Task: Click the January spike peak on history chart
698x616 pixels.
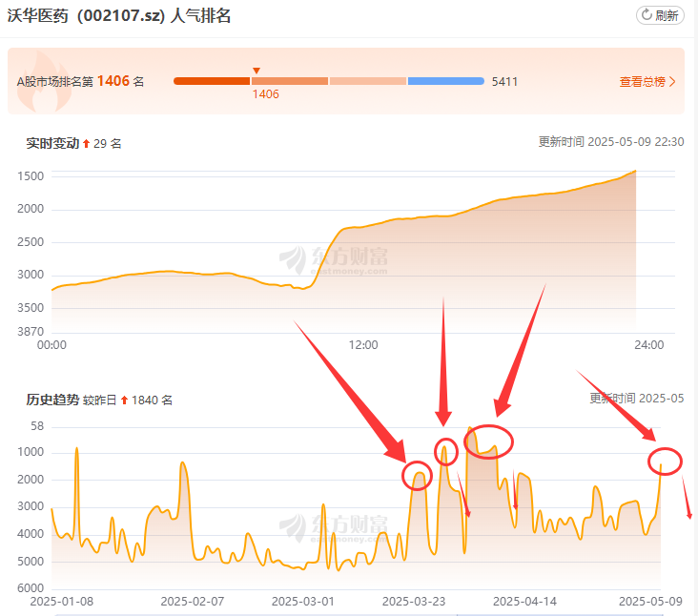Action: click(x=77, y=448)
